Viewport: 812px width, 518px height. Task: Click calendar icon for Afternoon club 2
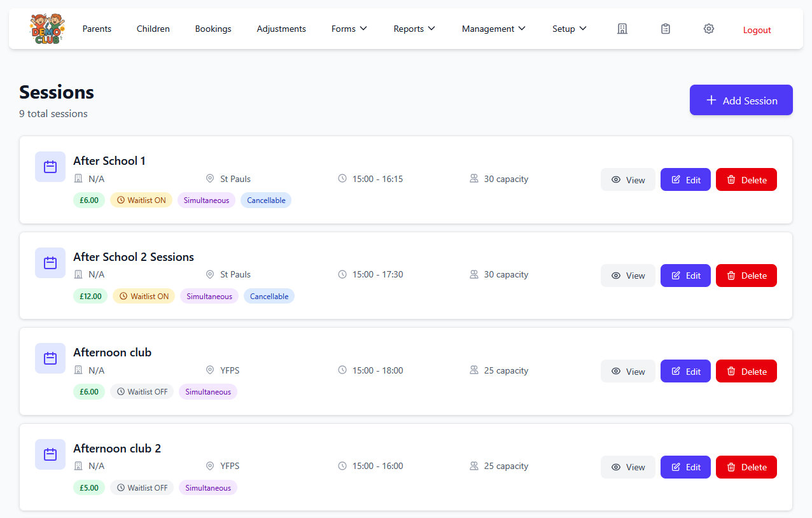tap(50, 454)
